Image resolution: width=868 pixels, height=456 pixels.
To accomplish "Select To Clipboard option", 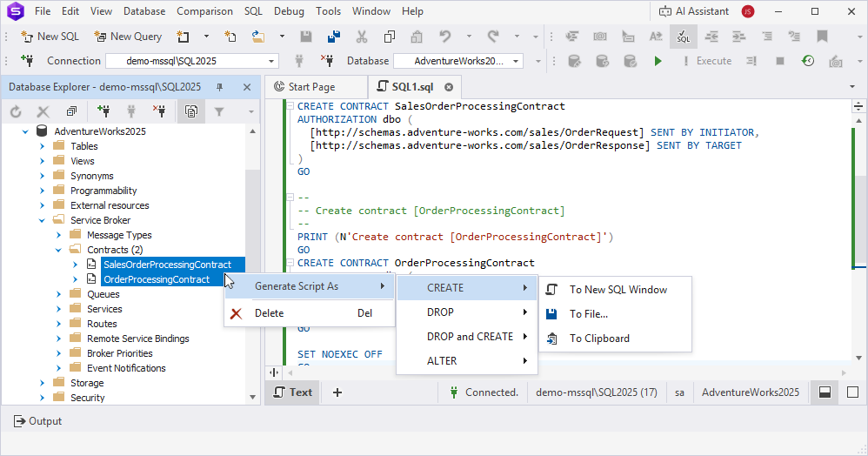I will tap(615, 339).
